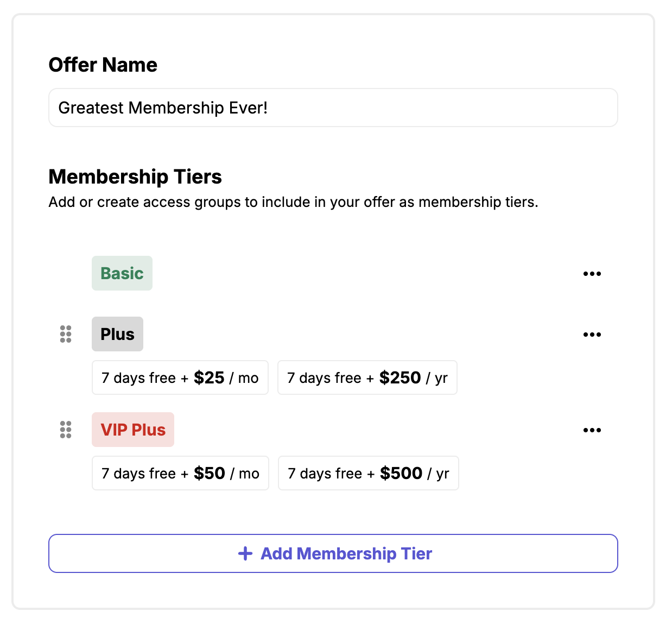Screen dimensions: 672x630
Task: Select the red VIP Plus tier badge
Action: (133, 430)
